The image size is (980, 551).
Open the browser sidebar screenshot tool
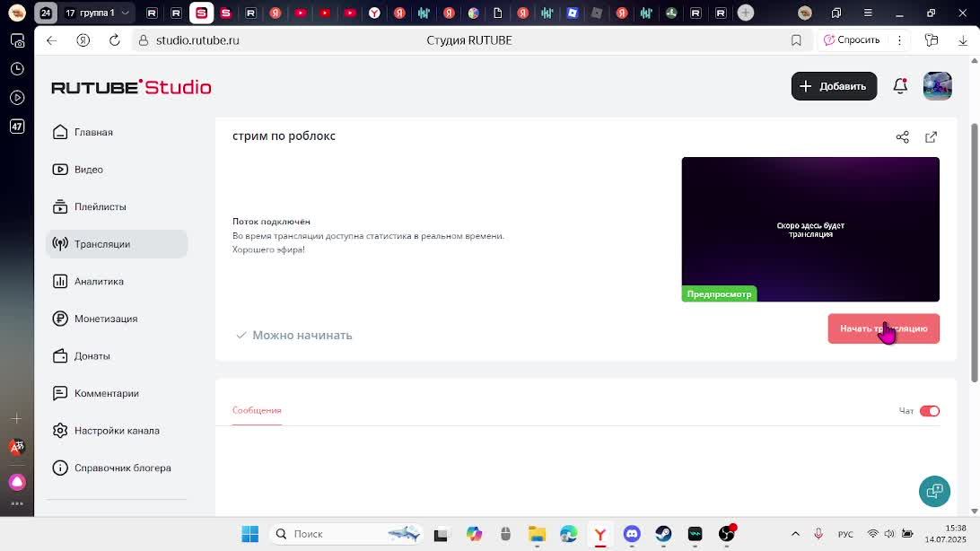coord(17,40)
